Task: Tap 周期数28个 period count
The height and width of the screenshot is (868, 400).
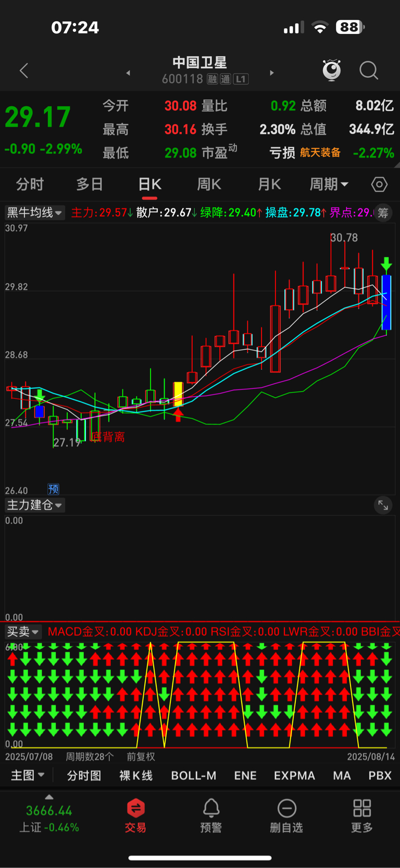Action: coord(90,756)
